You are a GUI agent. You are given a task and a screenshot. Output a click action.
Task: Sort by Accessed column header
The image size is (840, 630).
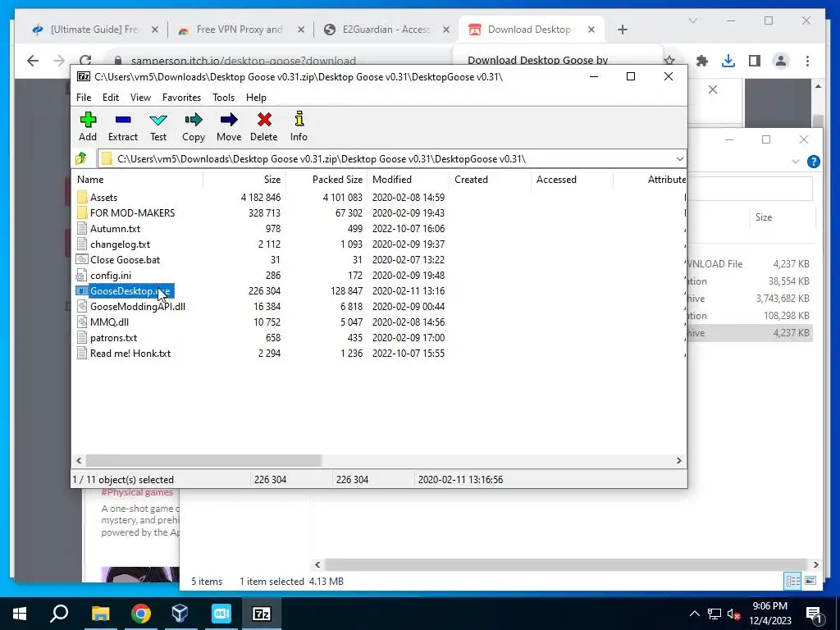click(572, 180)
